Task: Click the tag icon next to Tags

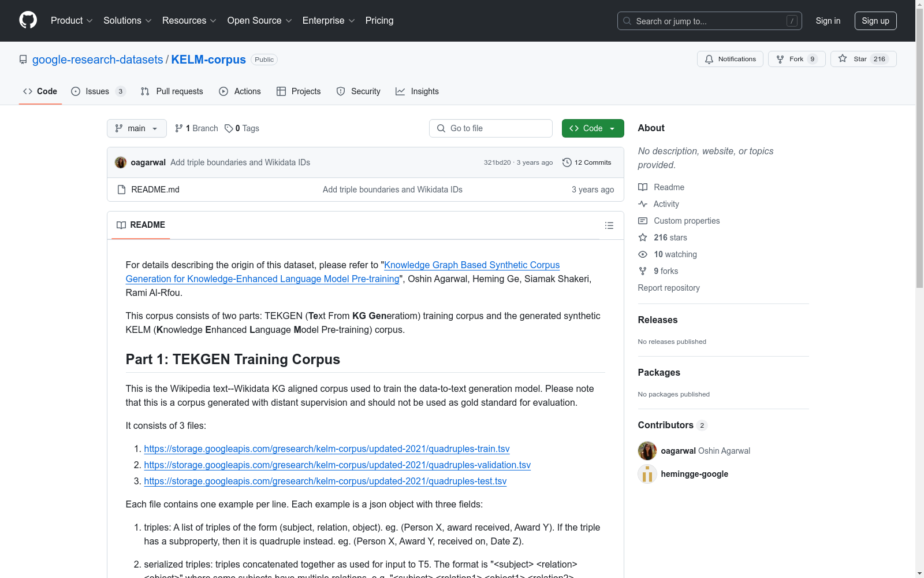Action: (x=229, y=128)
